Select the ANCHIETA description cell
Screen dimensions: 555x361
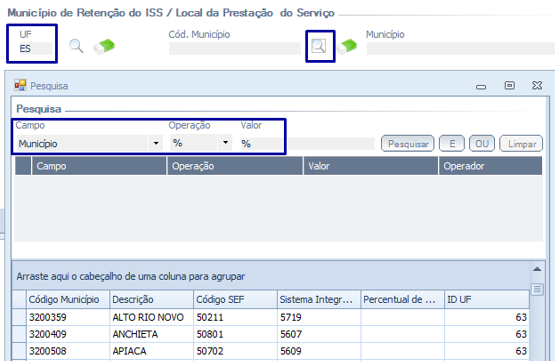(151, 334)
